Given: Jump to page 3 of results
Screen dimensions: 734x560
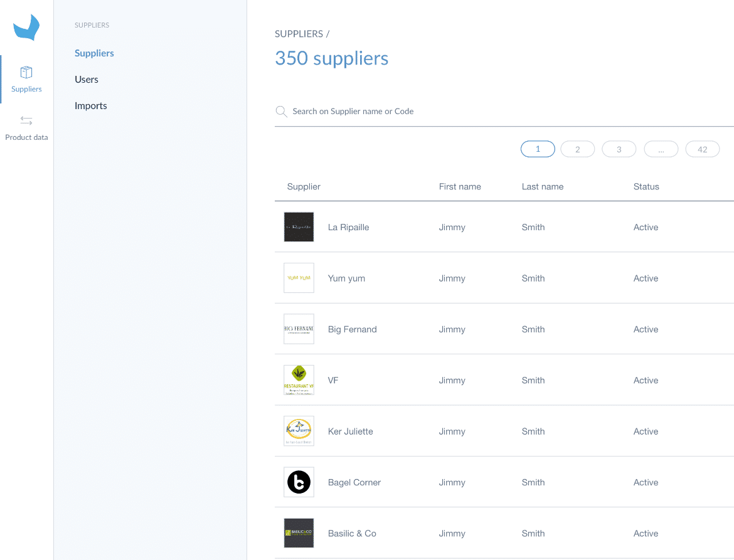Looking at the screenshot, I should [619, 149].
